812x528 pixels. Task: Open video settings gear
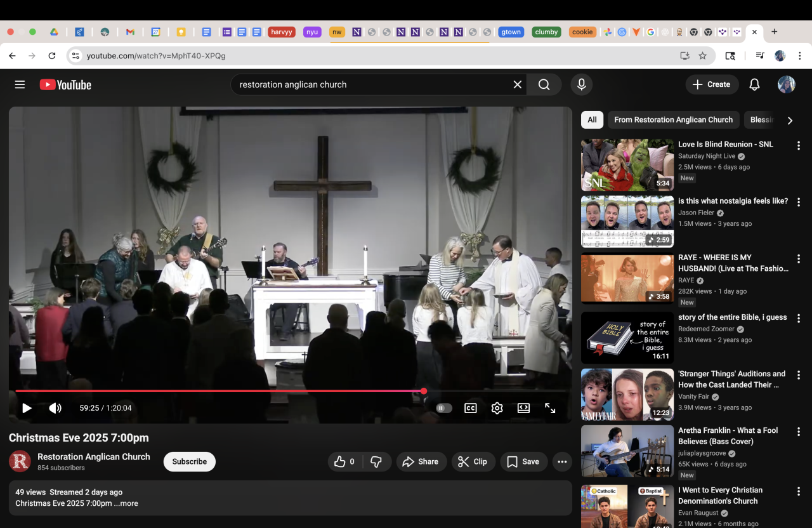point(497,408)
